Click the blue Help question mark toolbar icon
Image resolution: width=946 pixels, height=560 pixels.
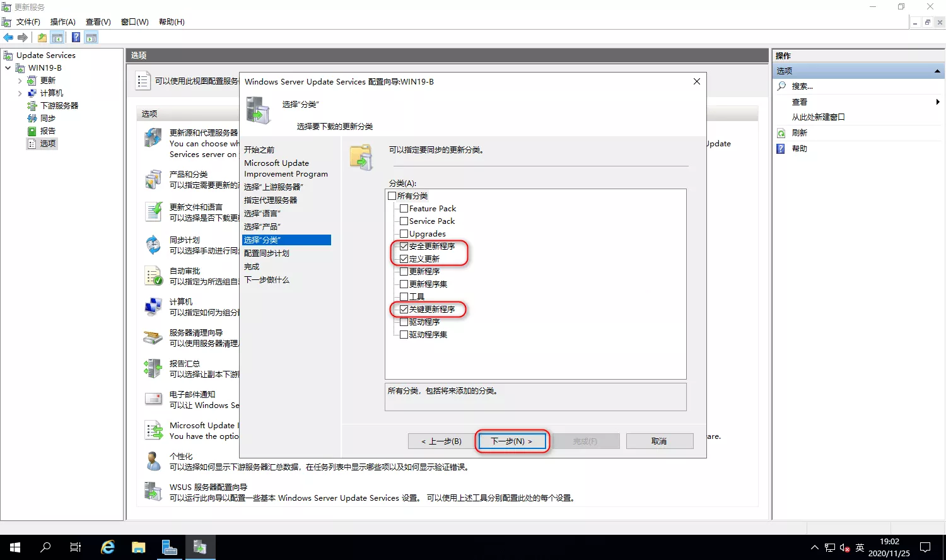[76, 38]
